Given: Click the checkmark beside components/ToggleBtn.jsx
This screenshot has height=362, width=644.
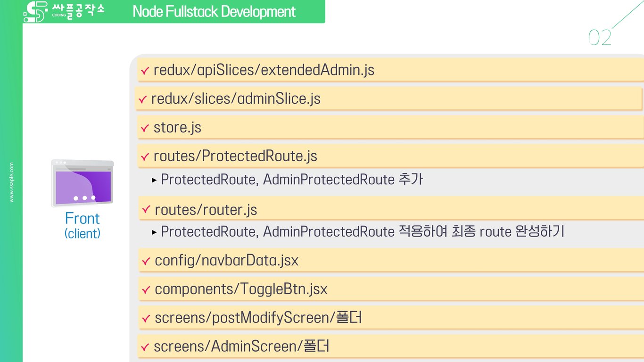Looking at the screenshot, I should (146, 290).
